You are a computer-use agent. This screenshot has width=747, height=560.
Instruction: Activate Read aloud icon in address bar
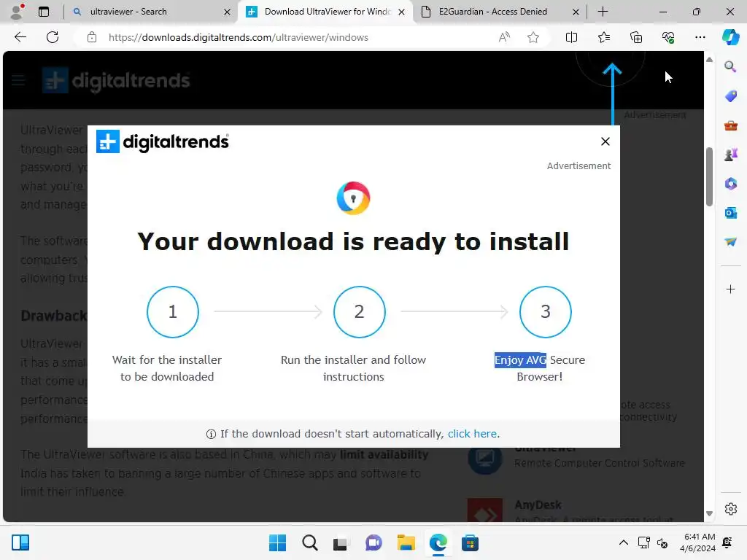tap(504, 37)
